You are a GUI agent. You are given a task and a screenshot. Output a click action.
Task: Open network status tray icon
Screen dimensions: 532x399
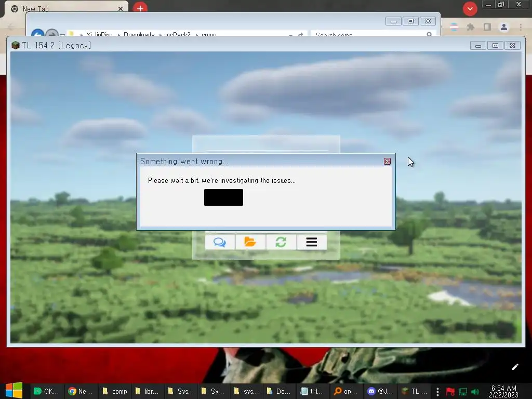tap(463, 392)
